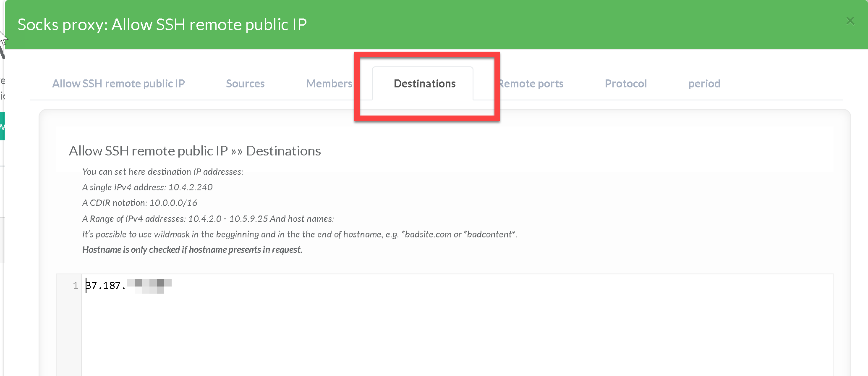Click the CDIR notation example text
The width and height of the screenshot is (868, 376).
pos(140,203)
